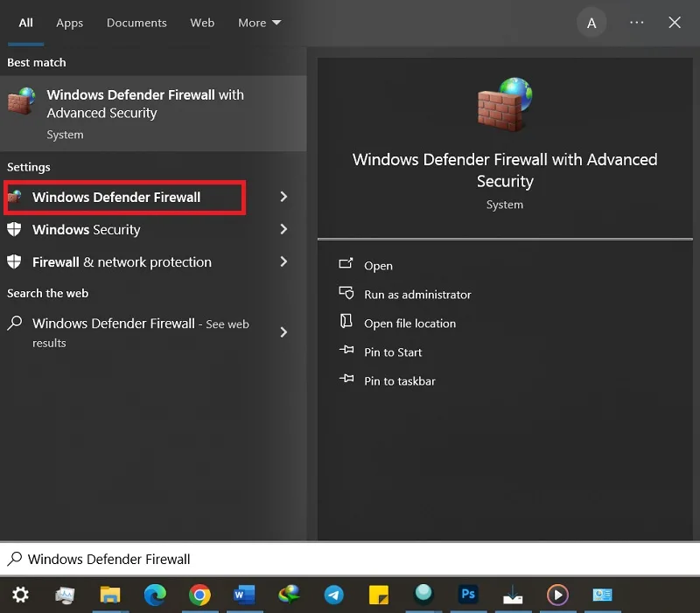Screen dimensions: 700x613
Task: Click the user account avatar A
Action: point(591,23)
